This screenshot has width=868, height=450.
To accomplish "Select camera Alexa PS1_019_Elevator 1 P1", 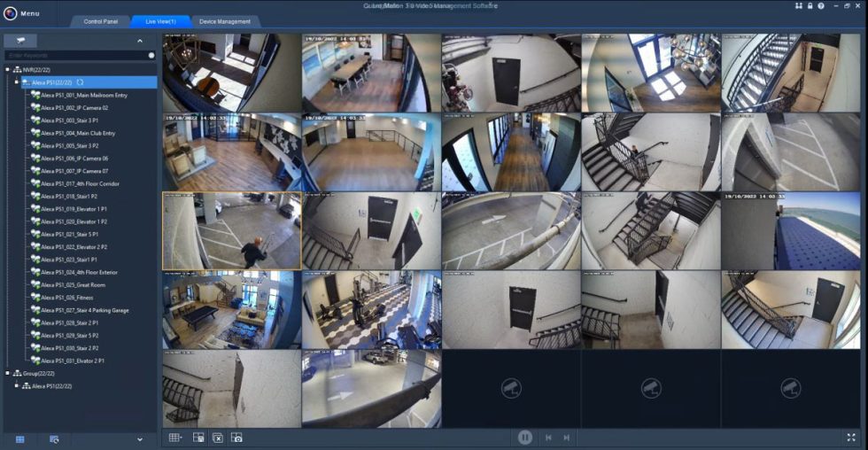I will click(x=74, y=209).
